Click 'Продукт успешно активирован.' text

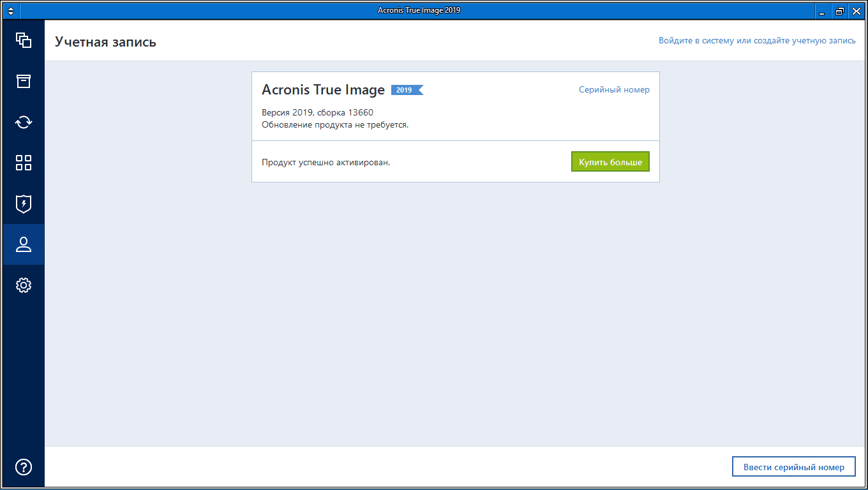[x=325, y=162]
